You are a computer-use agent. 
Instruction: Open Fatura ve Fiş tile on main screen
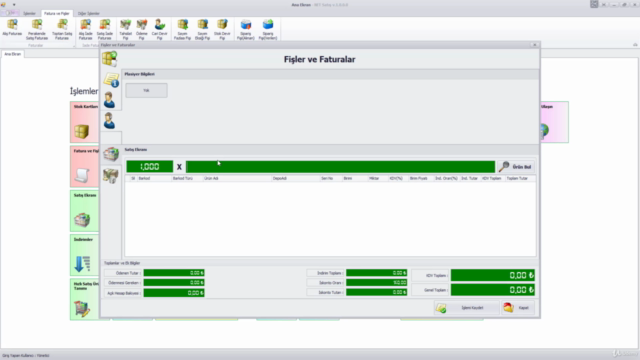84,167
